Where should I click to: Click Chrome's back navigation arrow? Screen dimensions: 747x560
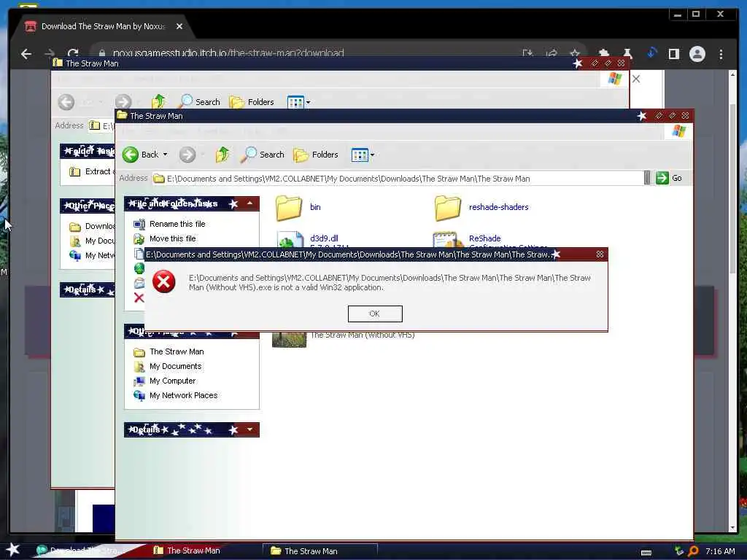pos(26,54)
